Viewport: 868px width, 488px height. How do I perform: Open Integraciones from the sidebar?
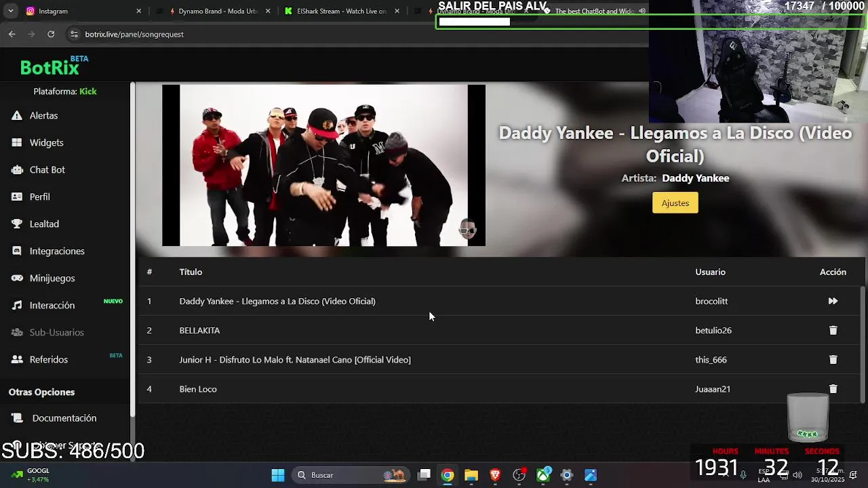pos(57,251)
